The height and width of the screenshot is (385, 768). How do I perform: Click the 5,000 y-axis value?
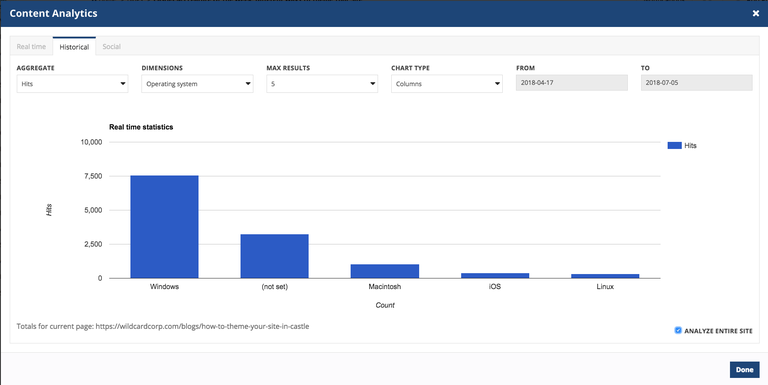(x=92, y=210)
